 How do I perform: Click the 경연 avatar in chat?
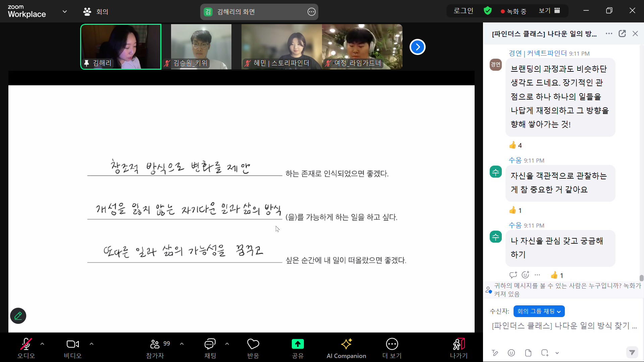point(496,64)
